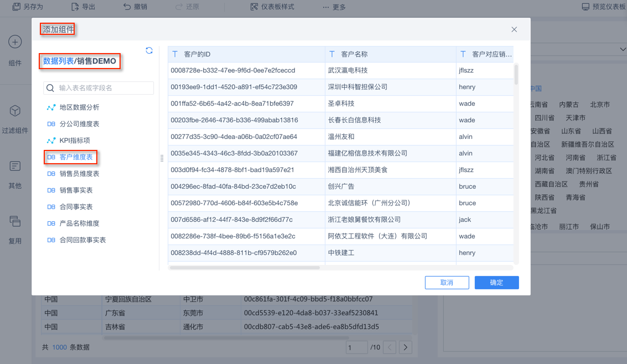Click the text type icon of the 客户名称 column
The width and height of the screenshot is (627, 364).
click(332, 54)
